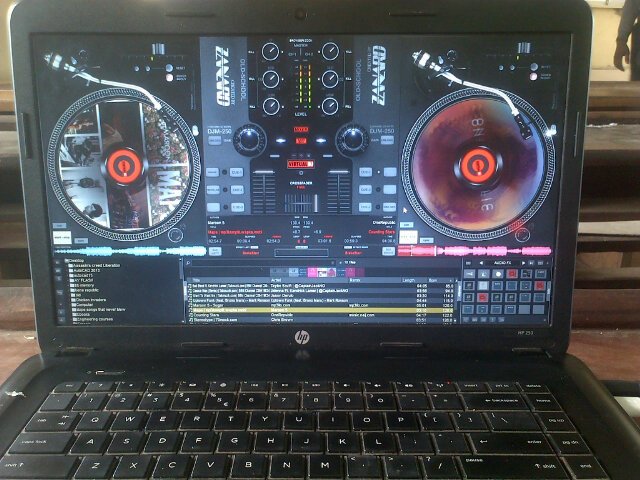Click the left deck CUE-1 button
640x480 pixels.
(x=236, y=172)
